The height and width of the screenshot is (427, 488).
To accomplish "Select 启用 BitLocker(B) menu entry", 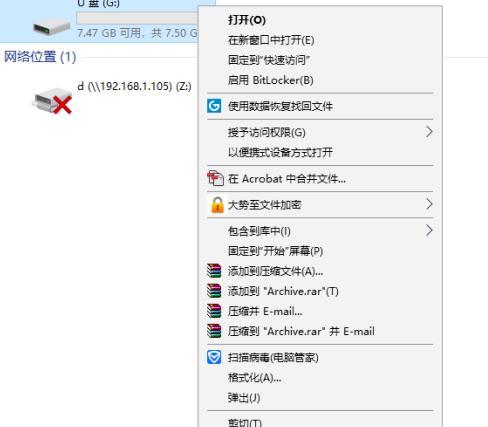I will point(270,80).
